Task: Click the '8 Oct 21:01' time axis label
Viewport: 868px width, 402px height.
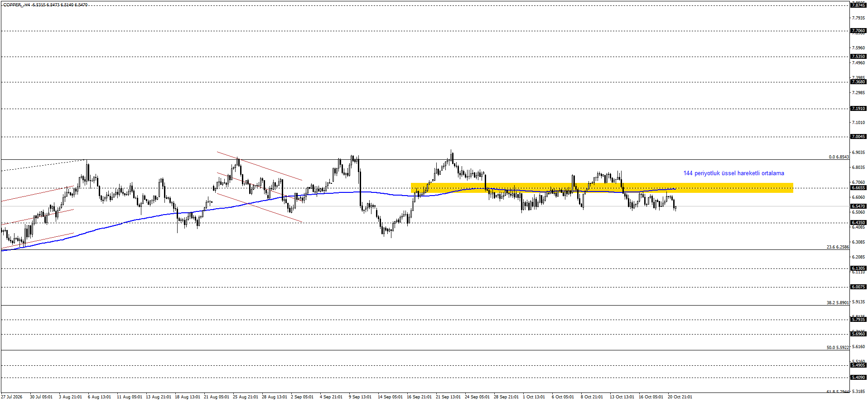Action: pyautogui.click(x=592, y=397)
